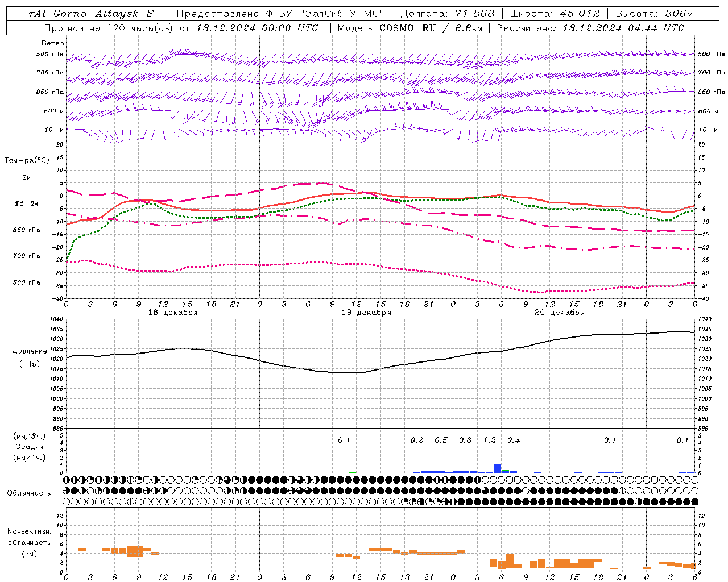
Task: Click the 0.6 precipitation amount value
Action: tap(465, 440)
